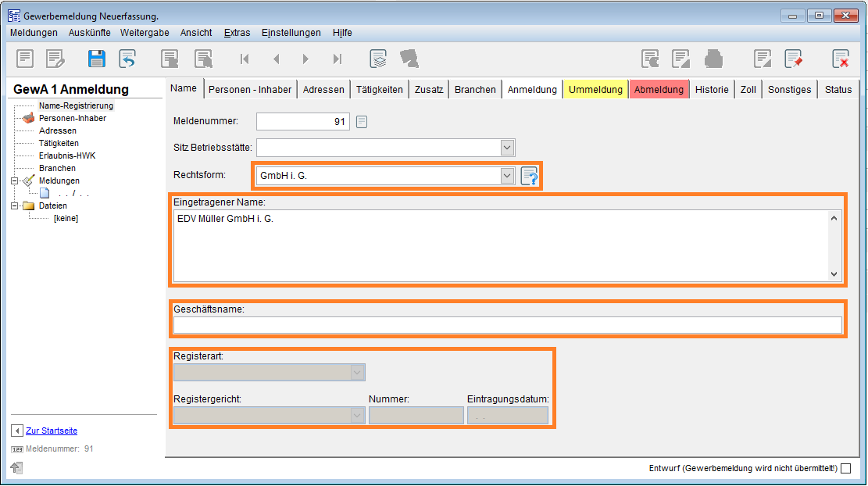Click the document with red X icon

coord(841,59)
